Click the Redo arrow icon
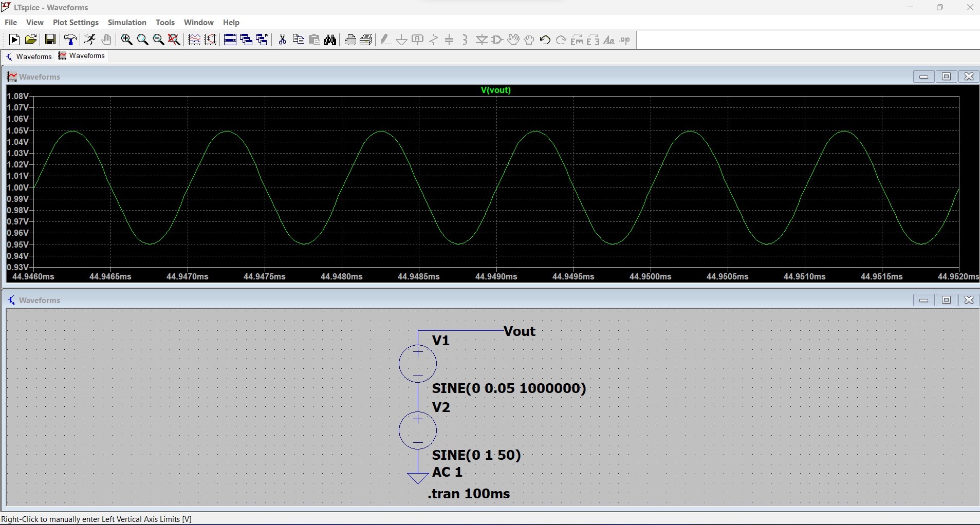This screenshot has width=980, height=525. coord(561,40)
